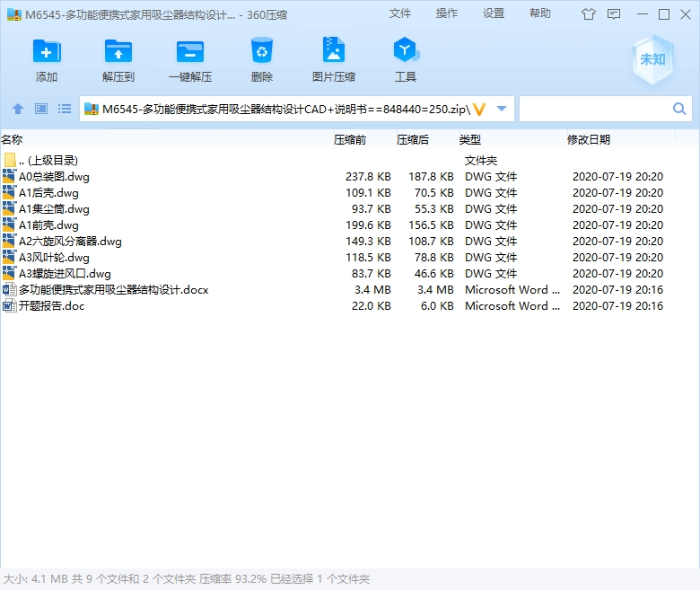Click the 6.0 KB compressed size
Viewport: 700px width, 590px height.
(x=437, y=306)
